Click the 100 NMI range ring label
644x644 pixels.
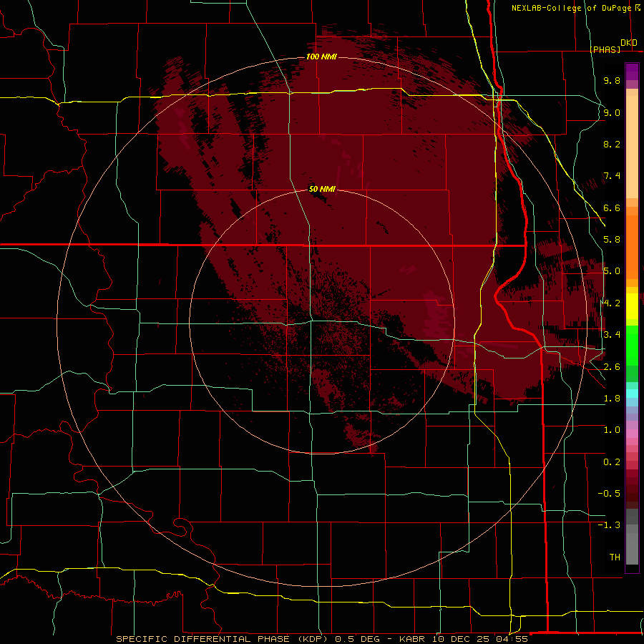pyautogui.click(x=321, y=57)
